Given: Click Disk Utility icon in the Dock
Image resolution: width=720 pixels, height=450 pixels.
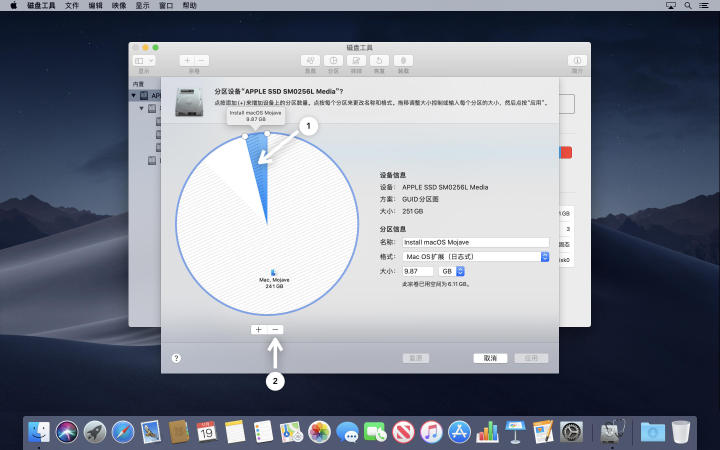Looking at the screenshot, I should [x=613, y=432].
